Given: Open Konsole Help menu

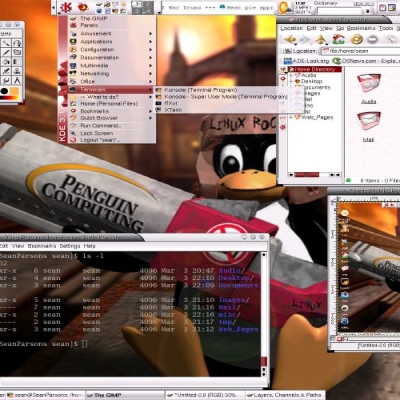Looking at the screenshot, I should point(89,246).
